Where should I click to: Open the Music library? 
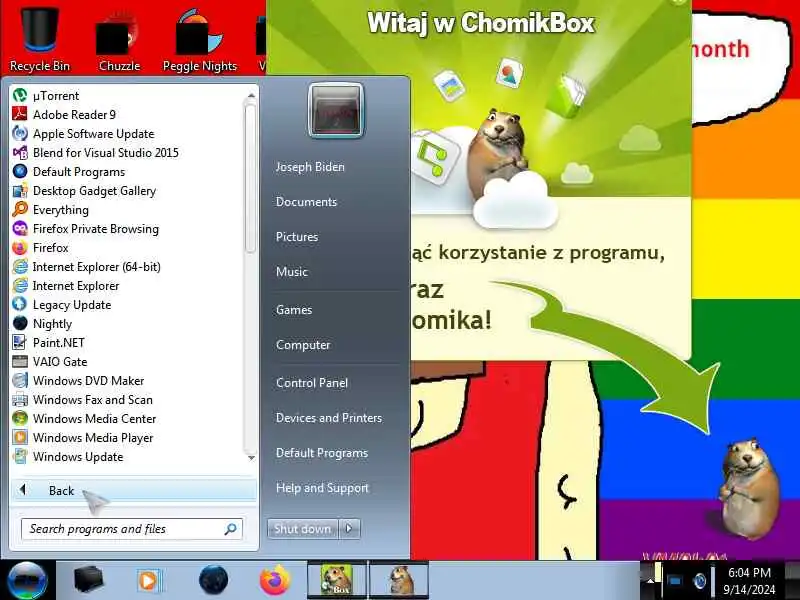[292, 272]
